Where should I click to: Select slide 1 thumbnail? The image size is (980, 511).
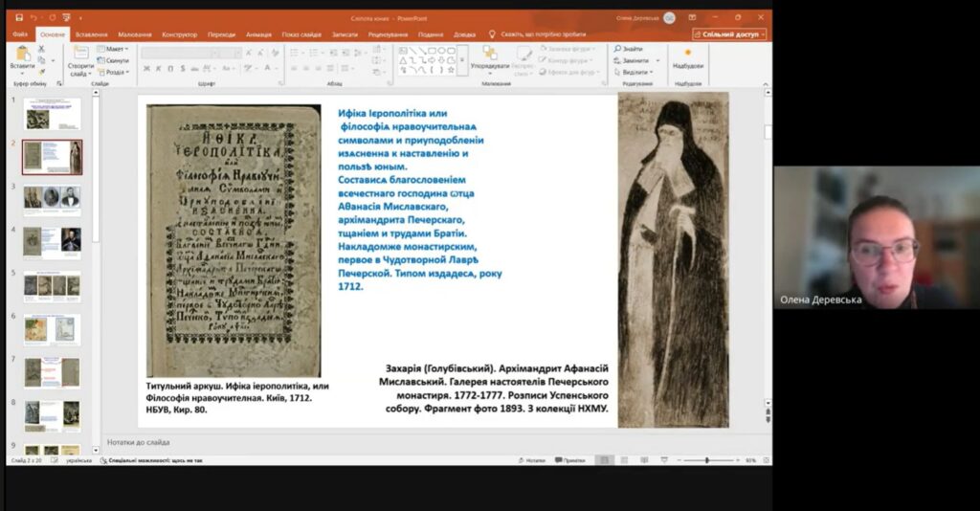[x=53, y=114]
